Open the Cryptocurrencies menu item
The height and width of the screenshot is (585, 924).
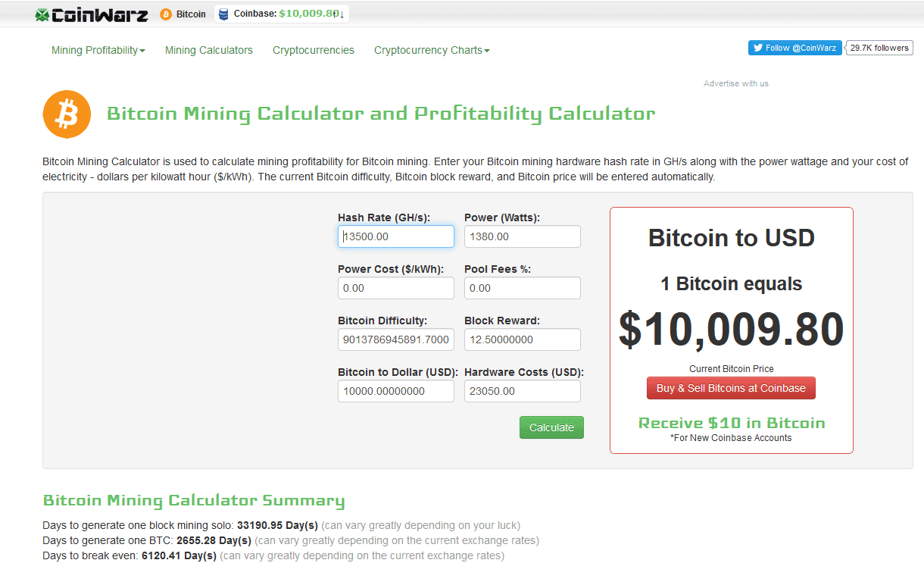[314, 50]
